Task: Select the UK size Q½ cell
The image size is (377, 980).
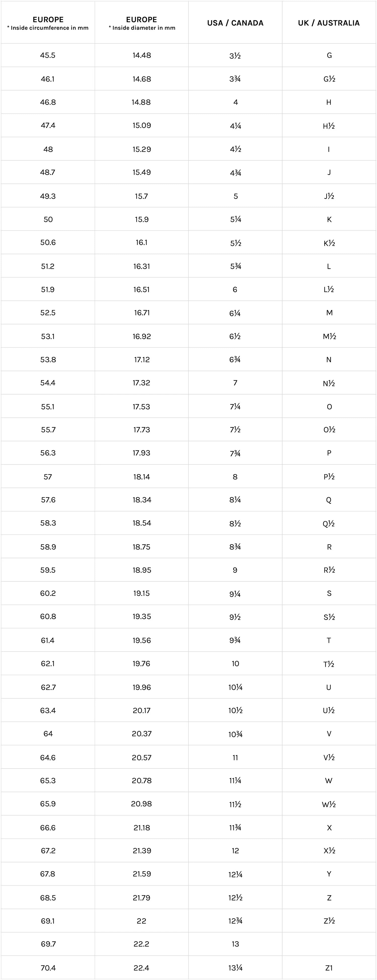Action: click(329, 524)
